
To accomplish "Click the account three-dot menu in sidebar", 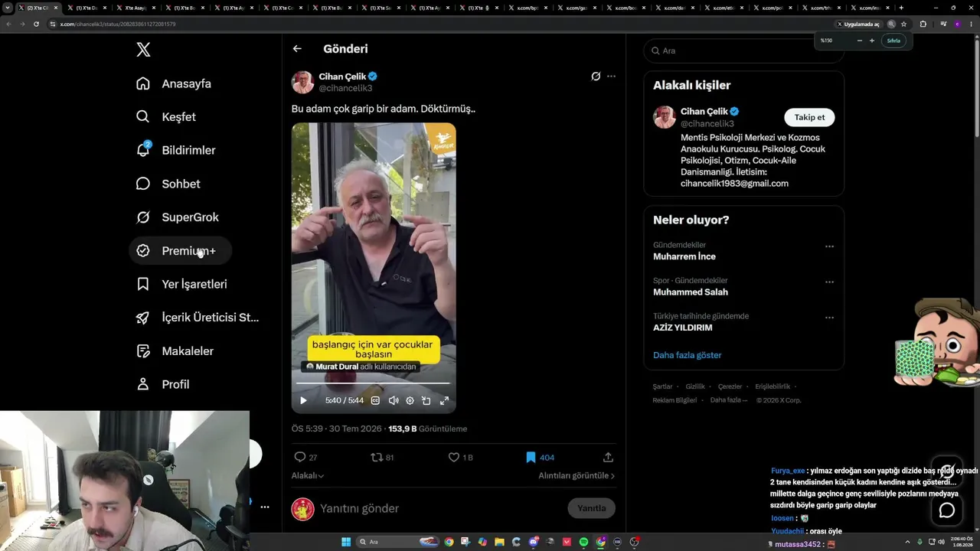I will coord(265,507).
